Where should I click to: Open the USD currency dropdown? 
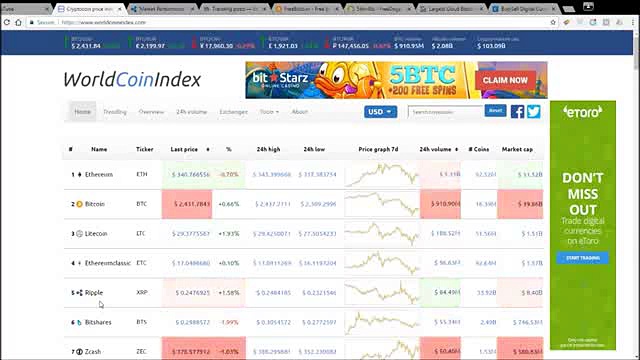click(x=380, y=111)
